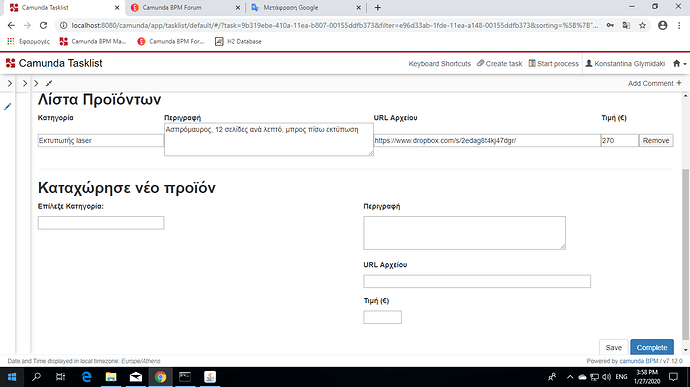Open command prompt window from taskbar

[x=185, y=377]
